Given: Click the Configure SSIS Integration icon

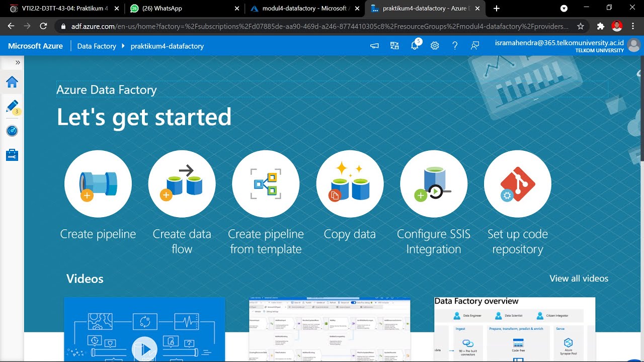Looking at the screenshot, I should tap(434, 184).
